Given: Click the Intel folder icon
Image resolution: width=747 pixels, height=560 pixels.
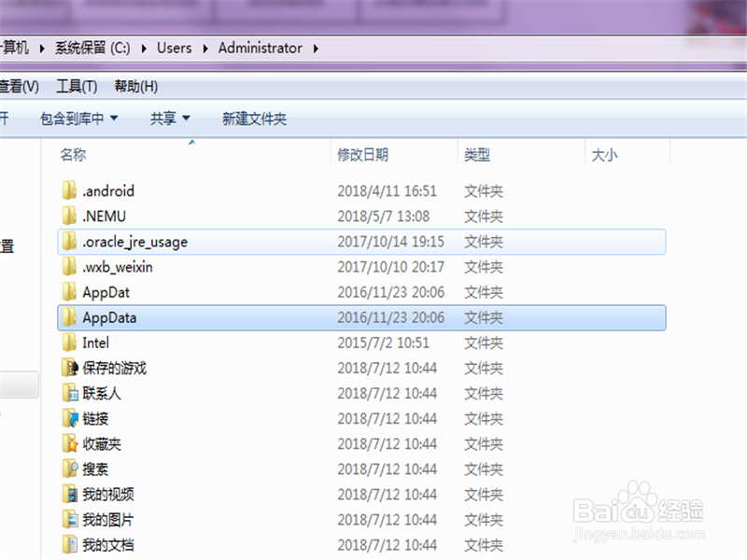Looking at the screenshot, I should 69,342.
